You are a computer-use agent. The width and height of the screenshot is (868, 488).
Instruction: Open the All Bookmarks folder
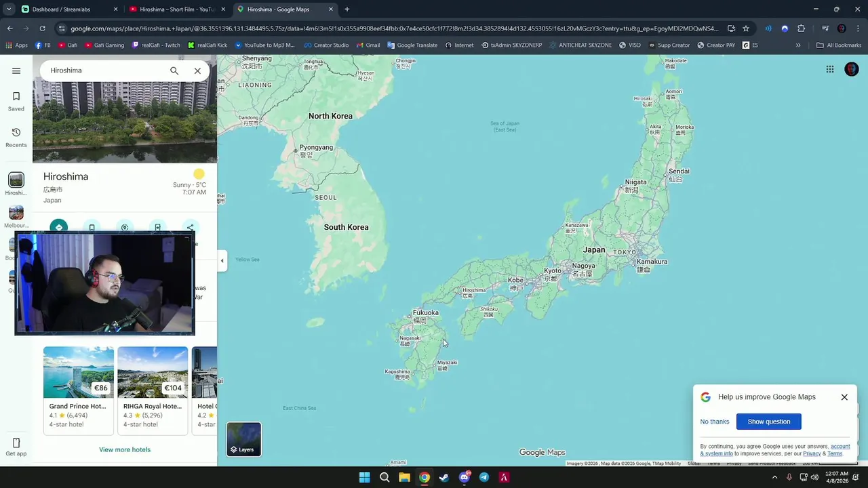pos(839,45)
